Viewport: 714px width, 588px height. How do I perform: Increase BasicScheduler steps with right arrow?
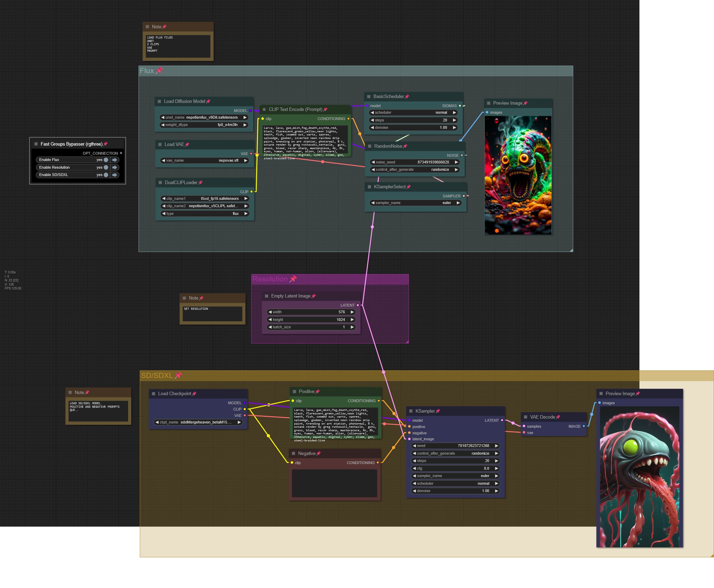click(x=455, y=120)
